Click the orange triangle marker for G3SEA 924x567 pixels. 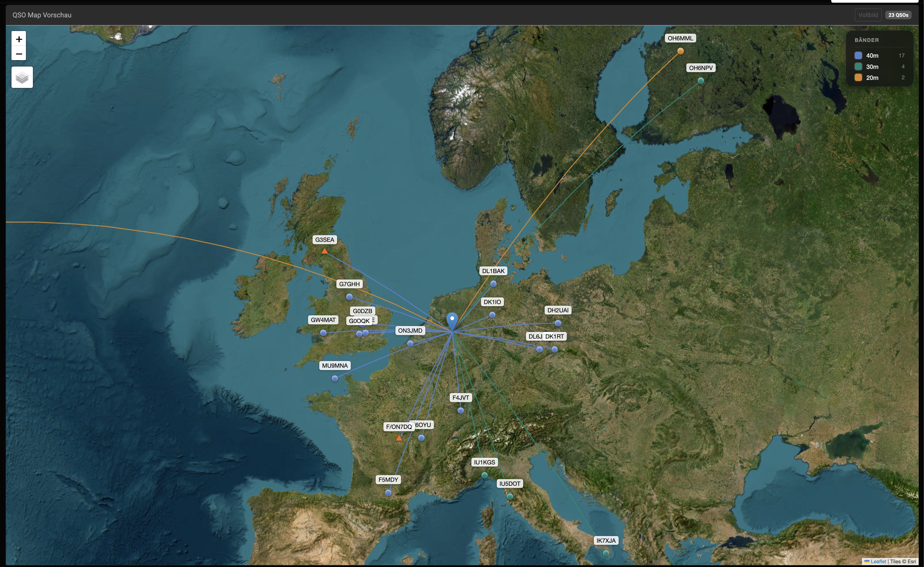click(x=325, y=251)
